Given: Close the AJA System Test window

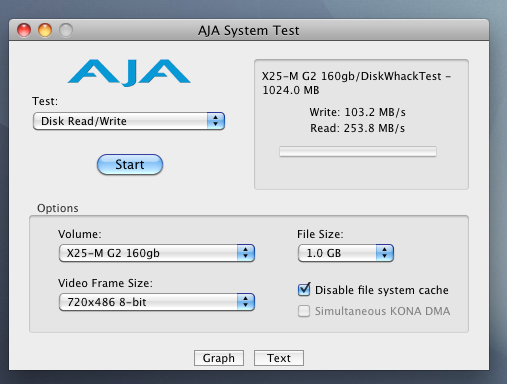Looking at the screenshot, I should (x=24, y=30).
